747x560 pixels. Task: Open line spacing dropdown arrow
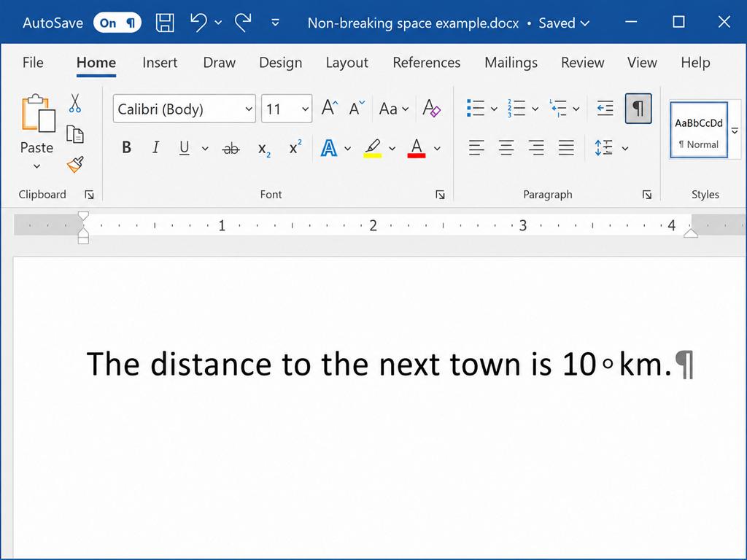(x=625, y=149)
